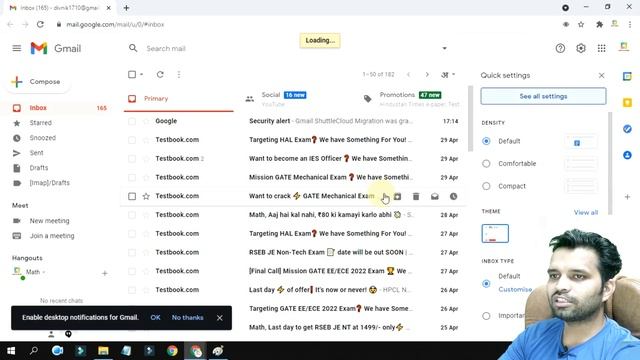Open taskbar search magnifier

tap(34, 351)
